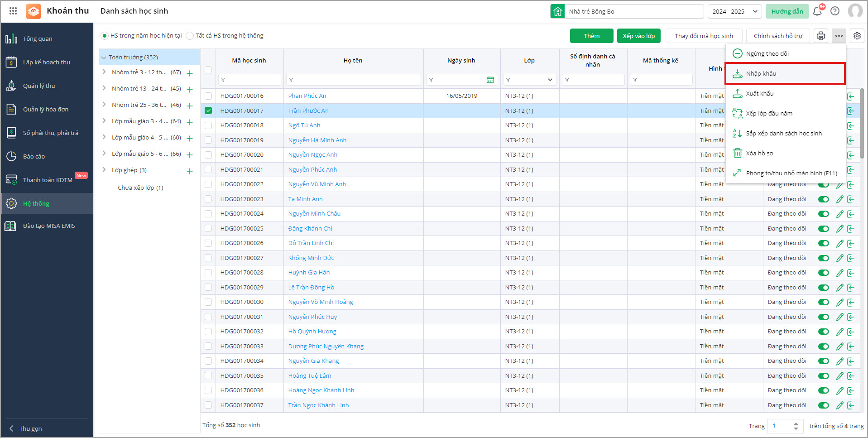Open table settings gear icon
The image size is (868, 438).
coord(857,36)
